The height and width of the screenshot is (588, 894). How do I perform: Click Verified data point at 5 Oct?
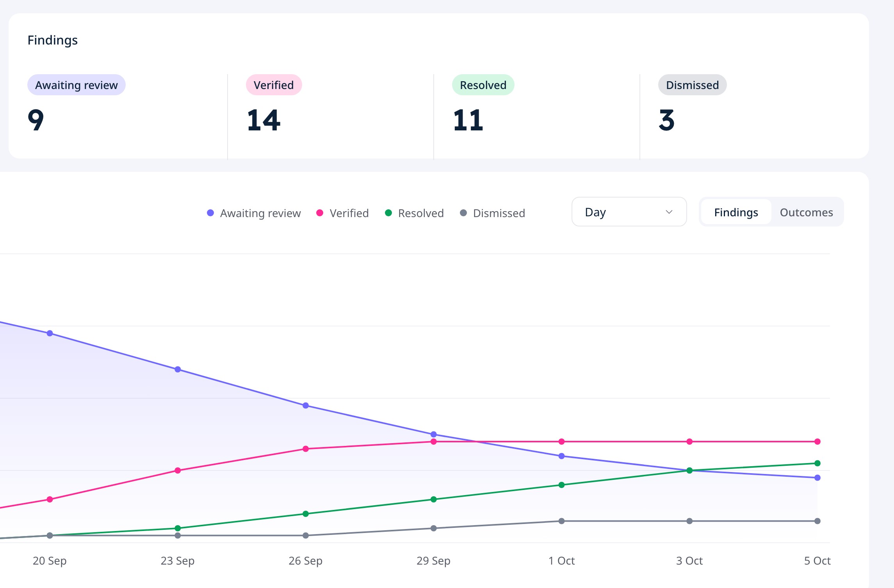click(817, 442)
